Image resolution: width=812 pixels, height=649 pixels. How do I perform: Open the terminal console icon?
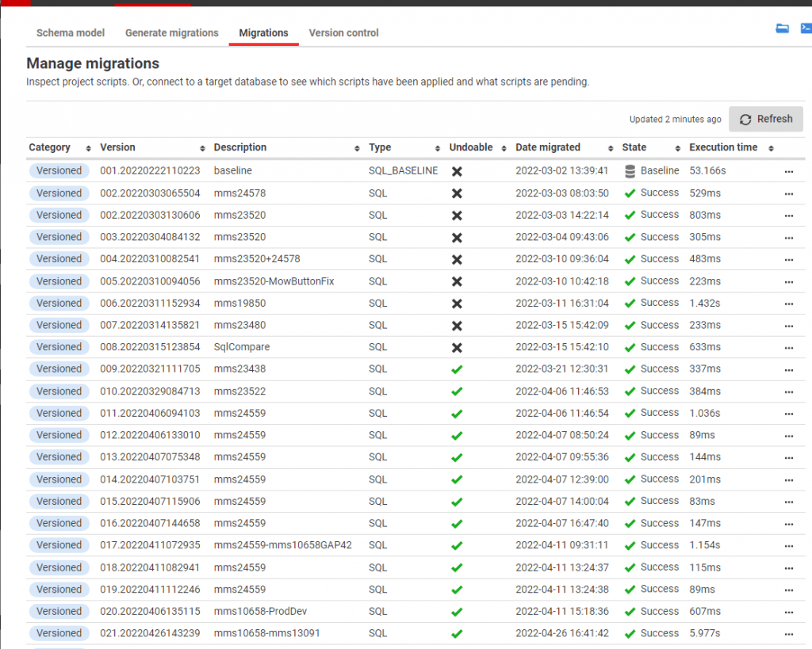click(806, 28)
